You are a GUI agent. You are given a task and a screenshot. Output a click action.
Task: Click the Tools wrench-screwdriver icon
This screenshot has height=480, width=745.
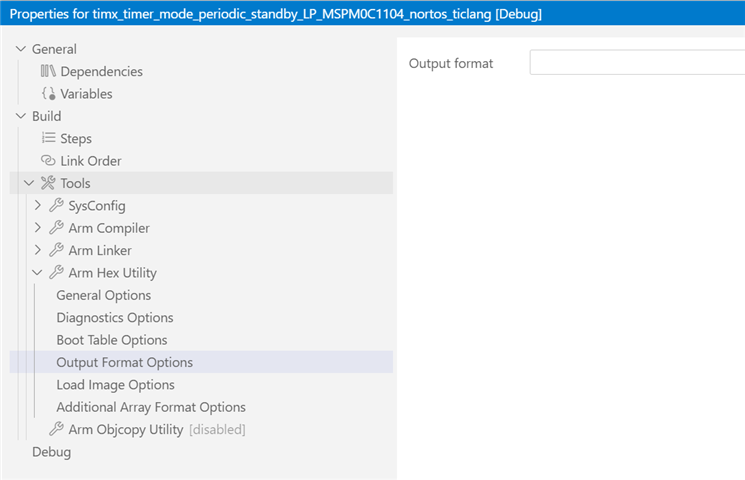pos(48,183)
